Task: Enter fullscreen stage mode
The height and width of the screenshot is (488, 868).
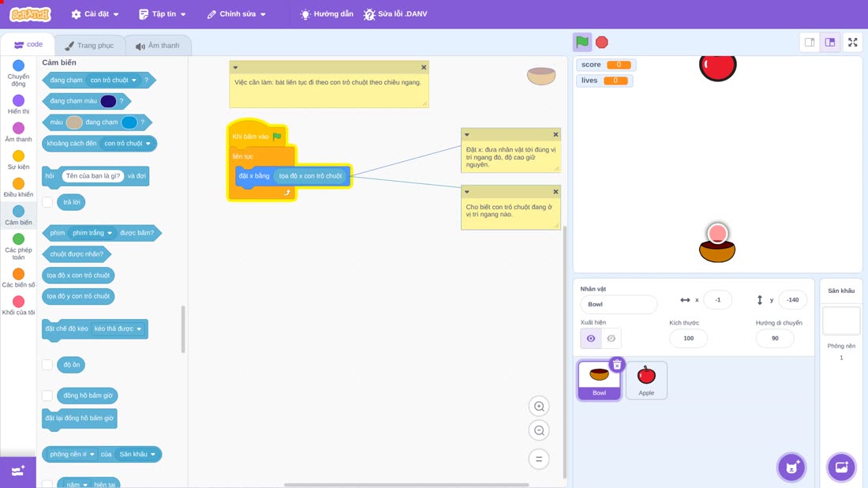Action: [852, 42]
